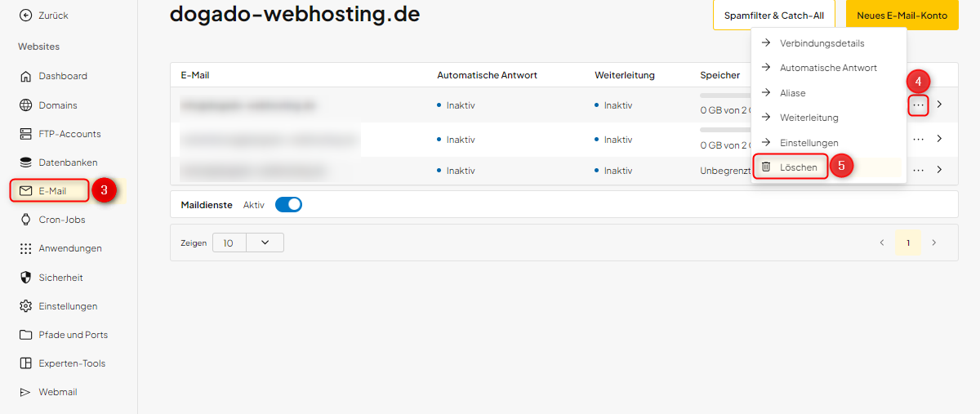Viewport: 980px width, 414px height.
Task: Expand the third email row chevron
Action: click(939, 170)
